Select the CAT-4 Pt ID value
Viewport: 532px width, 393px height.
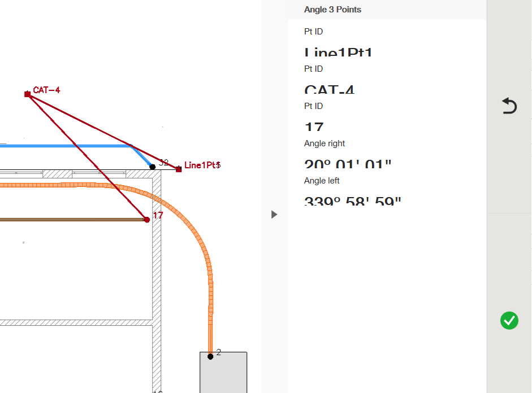click(x=329, y=89)
